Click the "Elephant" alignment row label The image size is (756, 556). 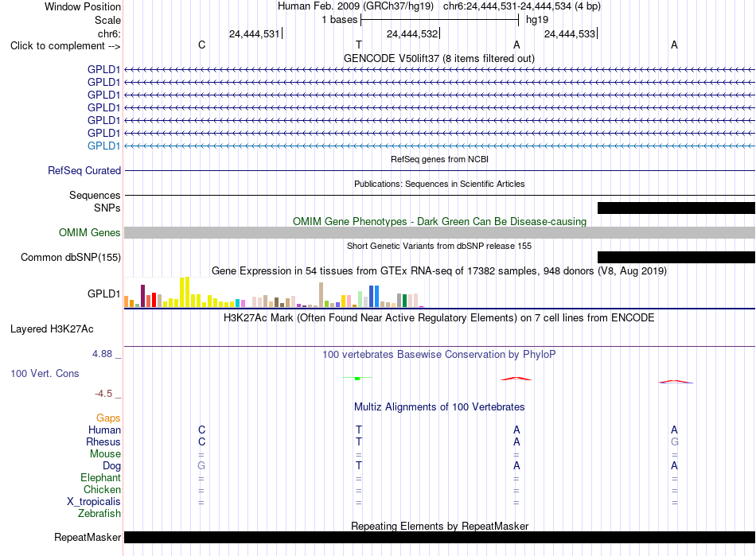100,477
